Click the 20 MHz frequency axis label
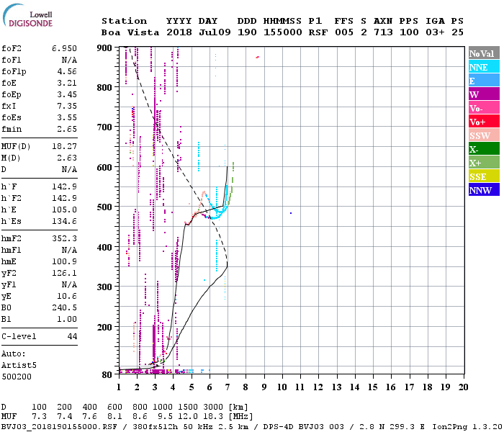 coord(463,387)
